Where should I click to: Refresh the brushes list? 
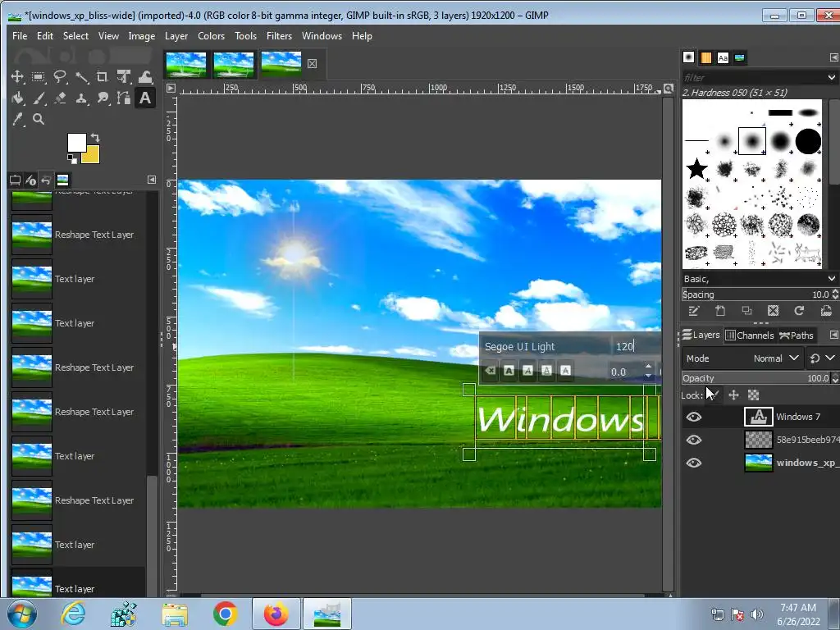click(x=799, y=311)
